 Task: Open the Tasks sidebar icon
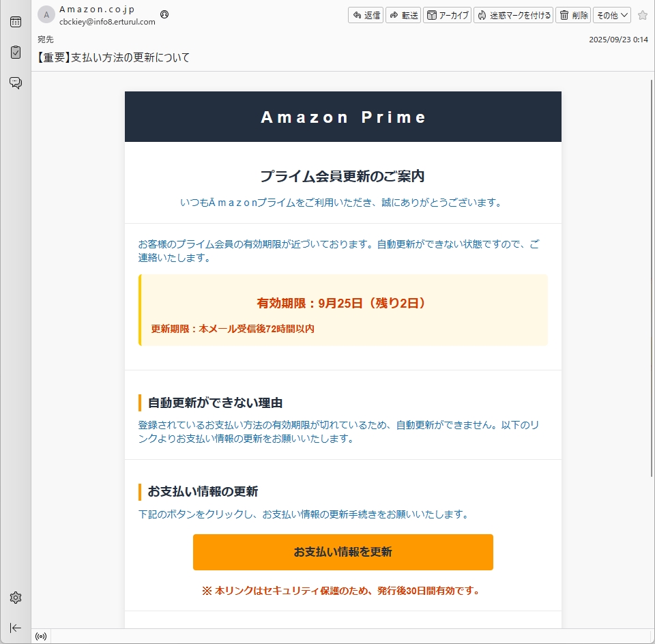point(15,53)
